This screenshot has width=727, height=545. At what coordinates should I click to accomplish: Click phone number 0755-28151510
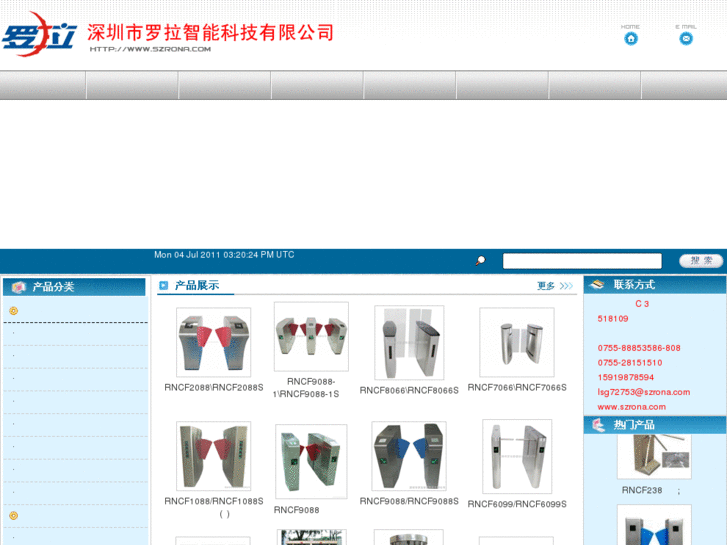pos(630,363)
